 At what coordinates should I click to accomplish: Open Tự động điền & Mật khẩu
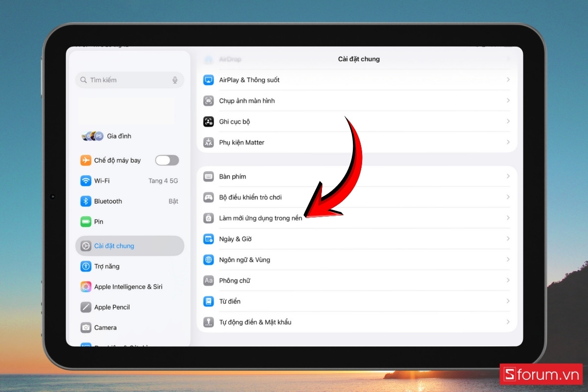coord(255,322)
